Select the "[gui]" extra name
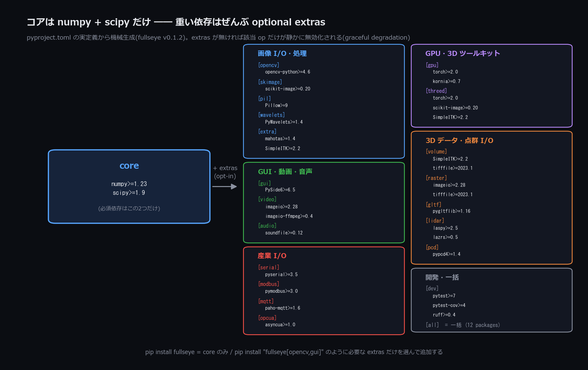This screenshot has height=370, width=588. point(265,183)
